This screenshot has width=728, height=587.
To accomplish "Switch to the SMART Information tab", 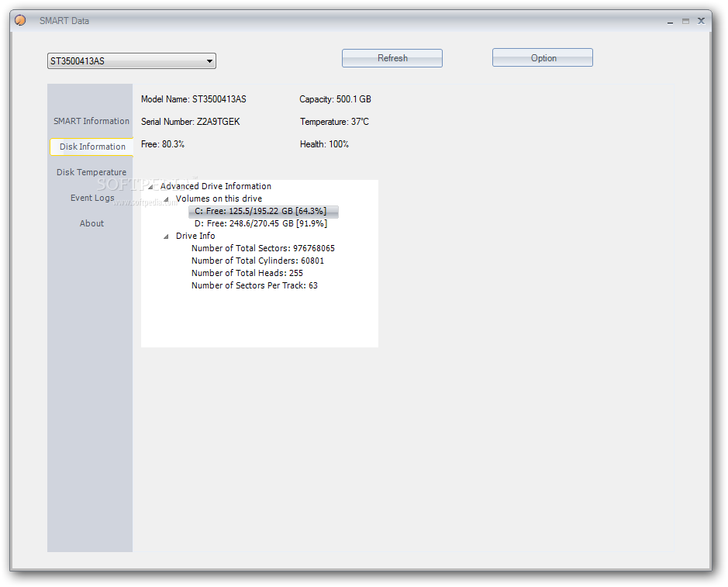I will click(x=91, y=121).
